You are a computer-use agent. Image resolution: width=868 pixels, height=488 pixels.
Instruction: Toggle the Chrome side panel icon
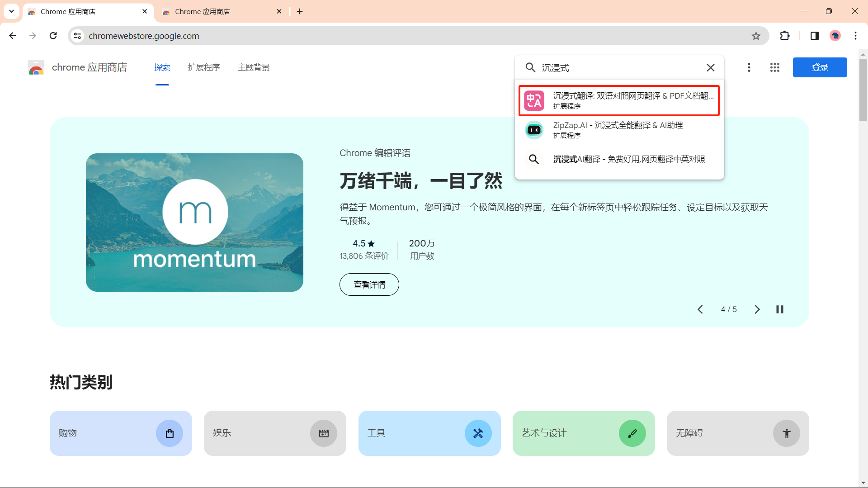pyautogui.click(x=814, y=36)
